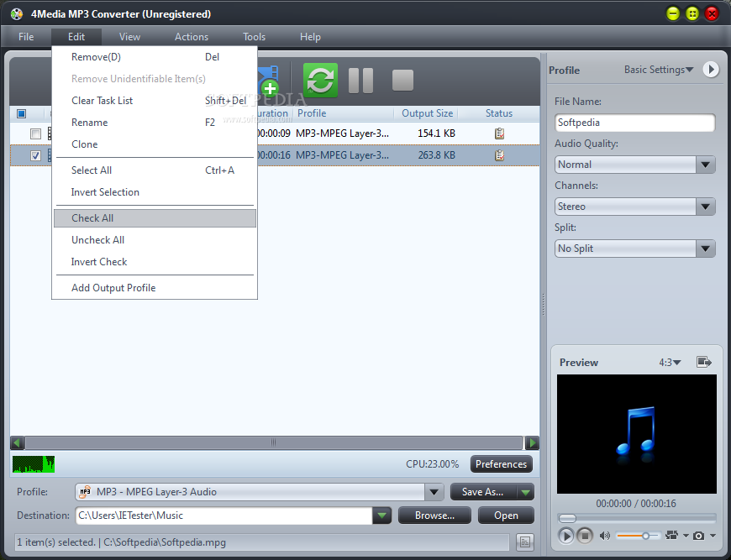731x560 pixels.
Task: Toggle the check-all box in the list header
Action: tap(22, 113)
